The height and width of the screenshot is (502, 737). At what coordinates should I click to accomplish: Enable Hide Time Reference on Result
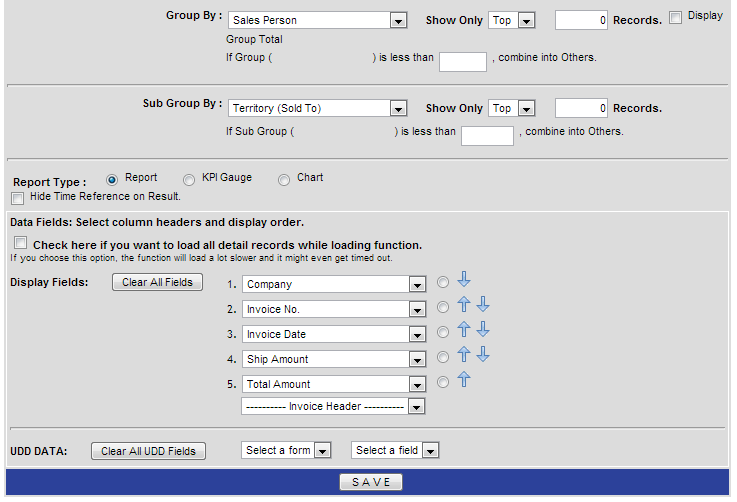pyautogui.click(x=18, y=198)
